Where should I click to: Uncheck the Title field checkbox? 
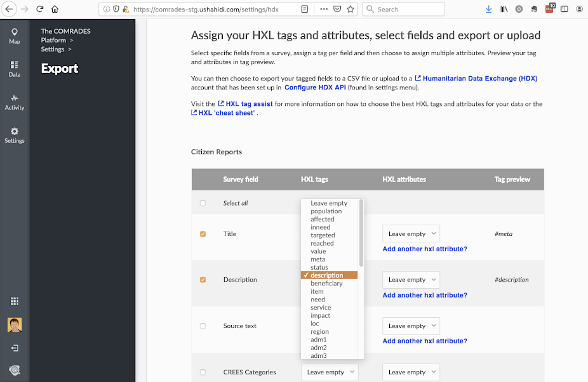(203, 234)
